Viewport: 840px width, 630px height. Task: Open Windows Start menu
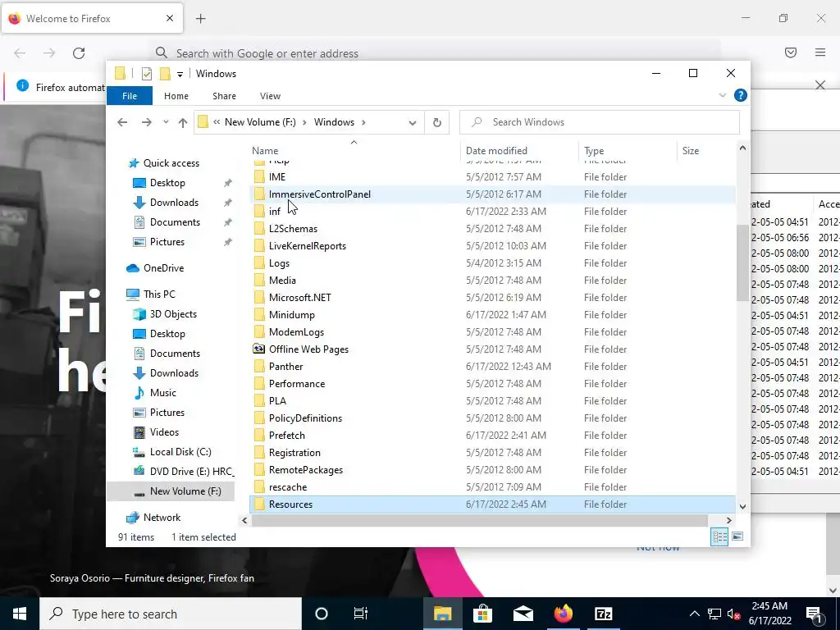pos(20,614)
